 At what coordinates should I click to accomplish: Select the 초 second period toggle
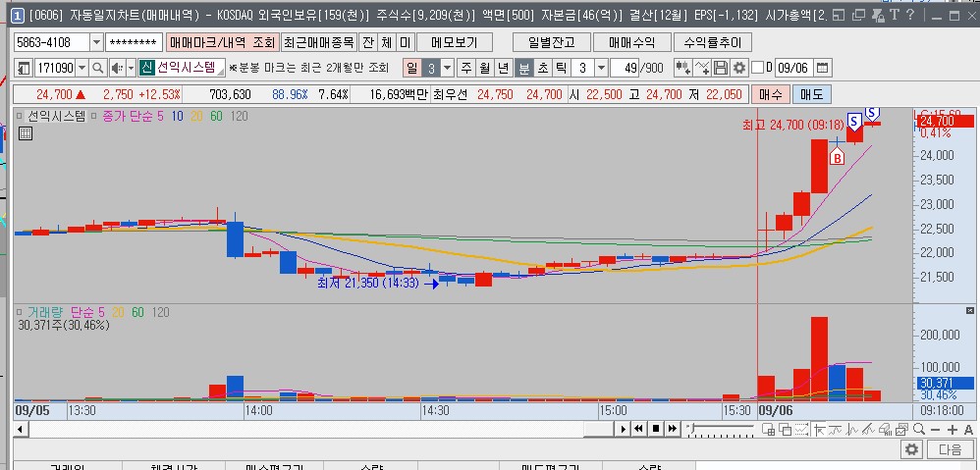pyautogui.click(x=542, y=68)
